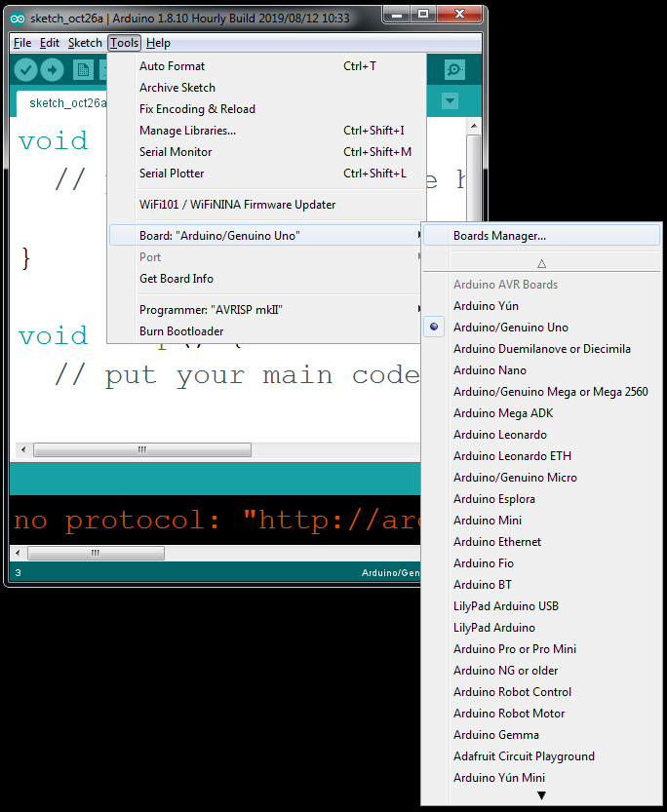The height and width of the screenshot is (812, 667).
Task: Select Arduino BT board
Action: pos(543,585)
